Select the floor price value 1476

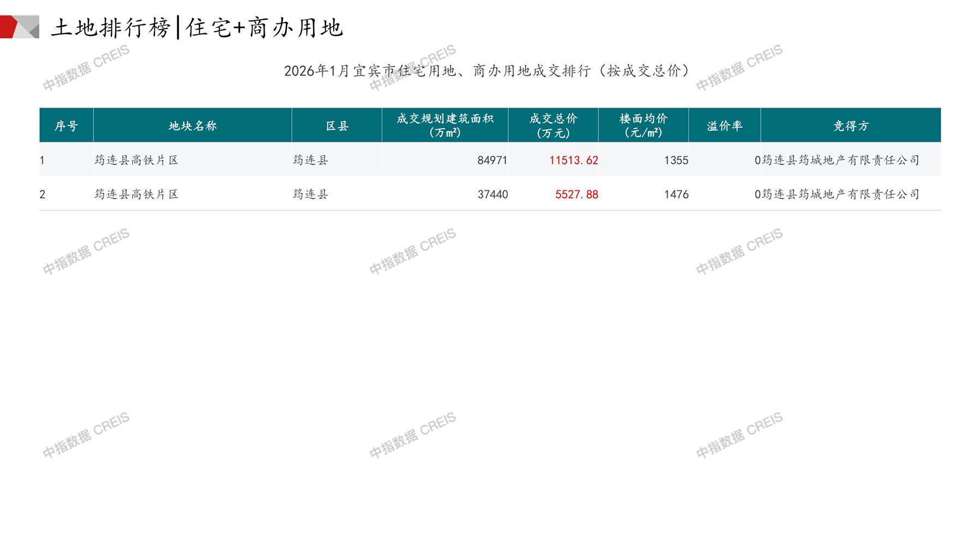tap(676, 194)
